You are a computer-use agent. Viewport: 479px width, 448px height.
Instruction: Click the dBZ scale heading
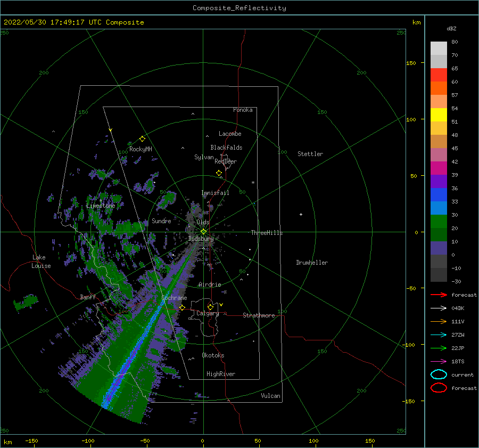pyautogui.click(x=451, y=28)
